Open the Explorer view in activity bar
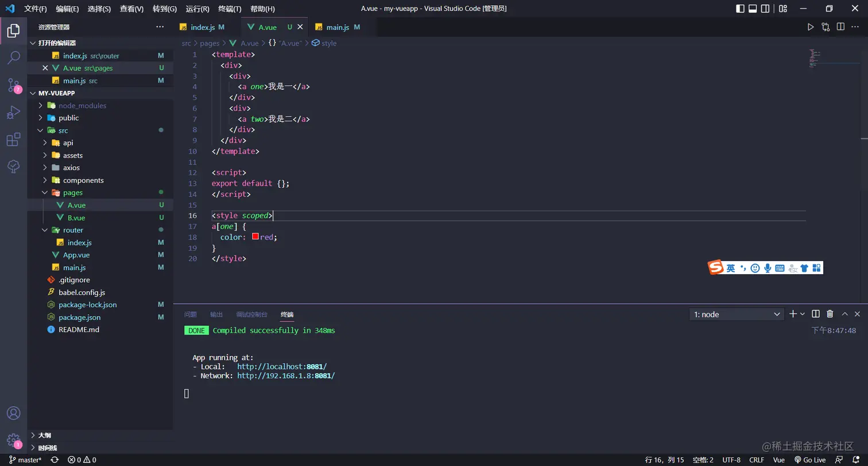The width and height of the screenshot is (868, 466). 13,30
